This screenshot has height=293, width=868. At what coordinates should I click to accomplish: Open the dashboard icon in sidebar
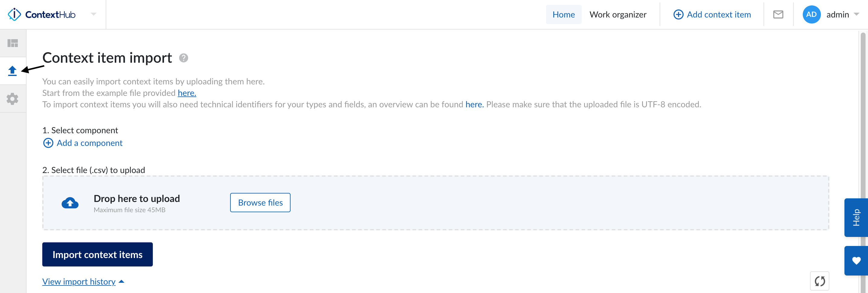(x=13, y=43)
